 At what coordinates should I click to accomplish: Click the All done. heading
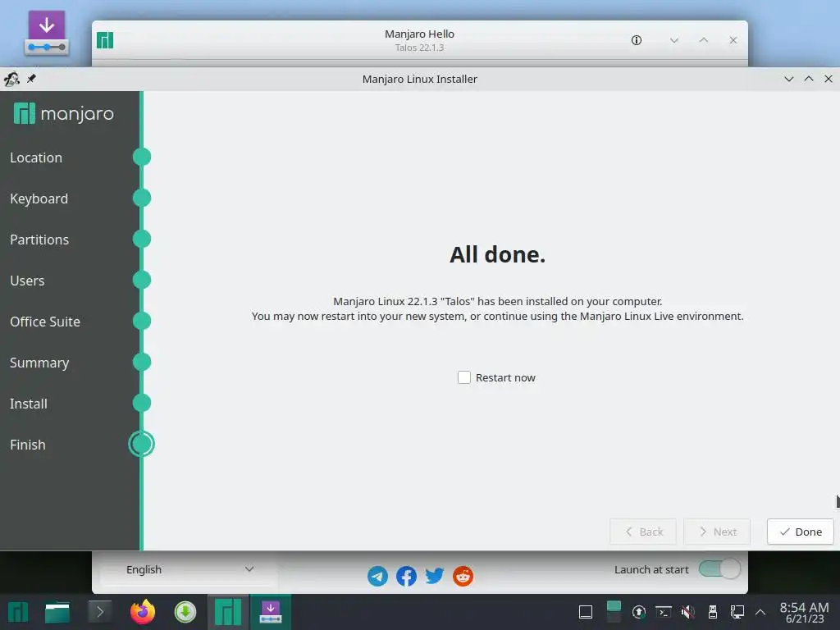(497, 254)
